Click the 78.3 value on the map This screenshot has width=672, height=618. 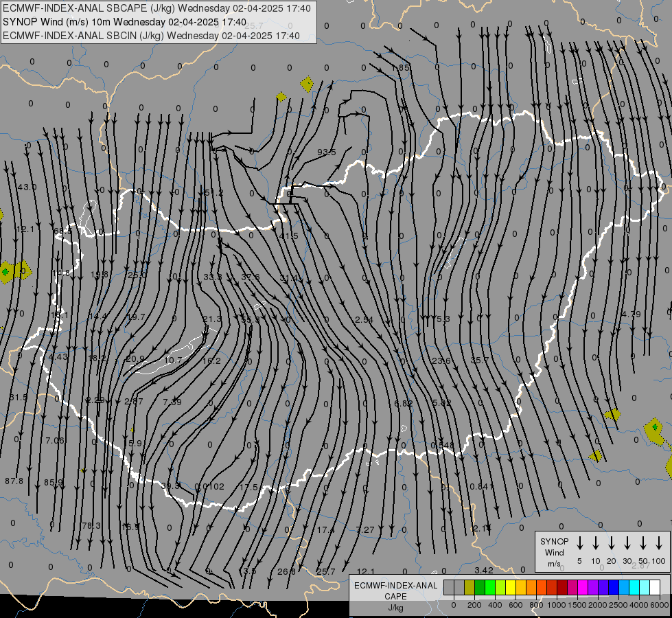tap(91, 526)
